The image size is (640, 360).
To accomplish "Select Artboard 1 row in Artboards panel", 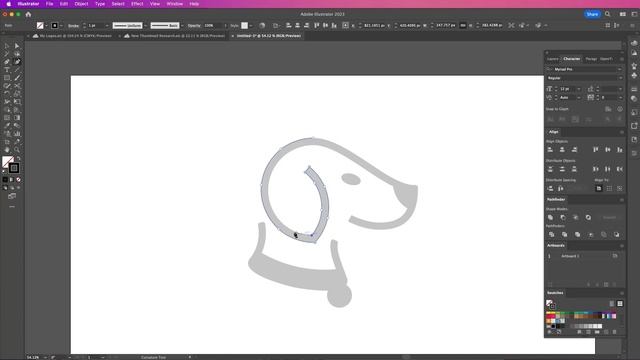I will point(584,256).
